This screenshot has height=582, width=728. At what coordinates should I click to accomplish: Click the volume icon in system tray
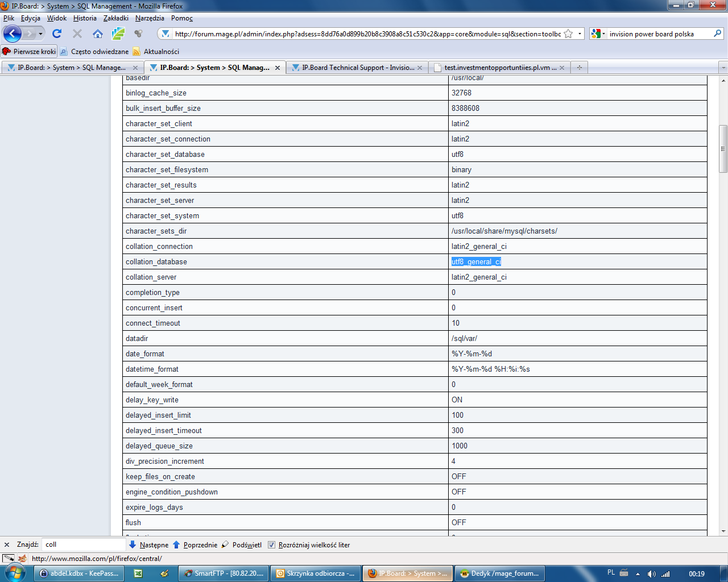651,573
